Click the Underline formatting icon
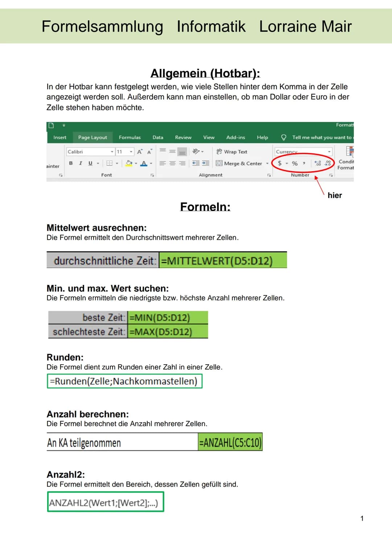392x554 pixels. (90, 163)
